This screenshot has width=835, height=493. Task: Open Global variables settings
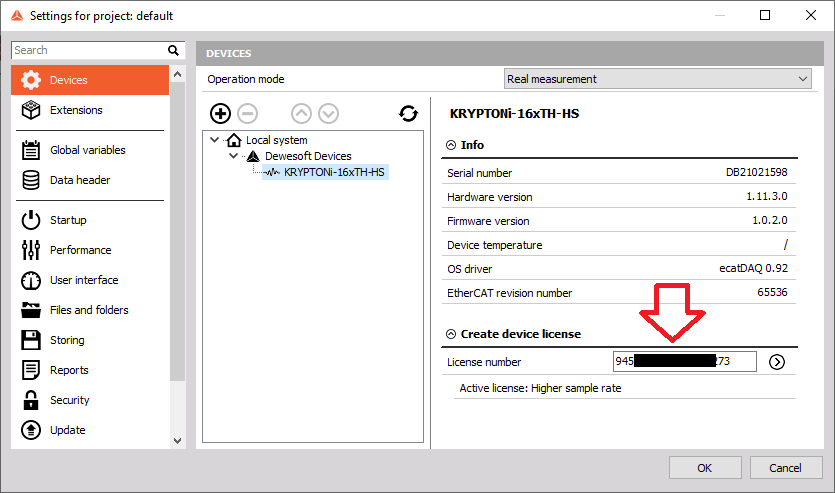89,150
